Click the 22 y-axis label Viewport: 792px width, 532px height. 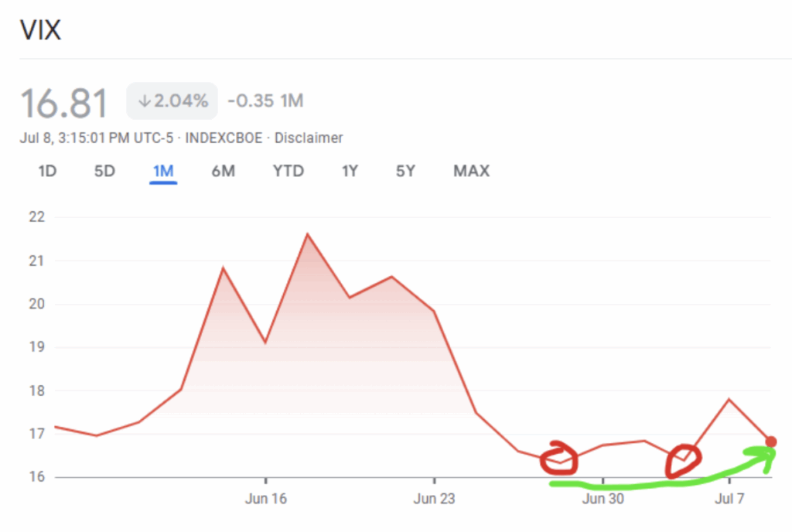pyautogui.click(x=37, y=217)
